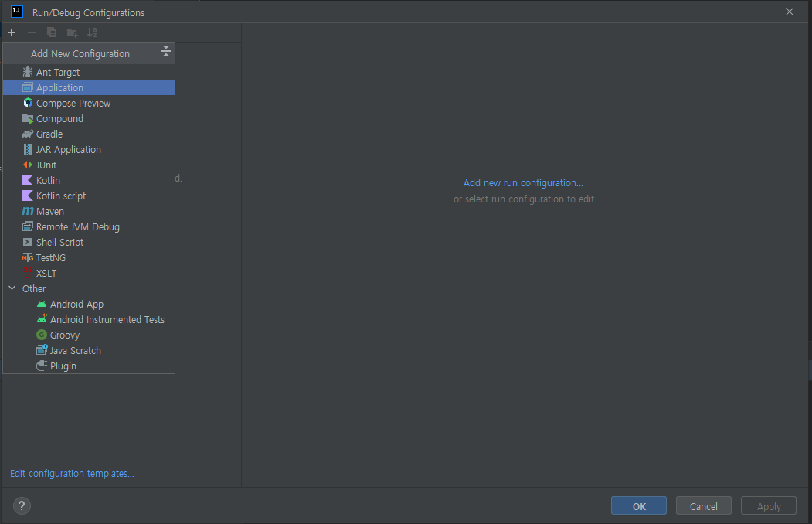Click the XSLT icon
The width and height of the screenshot is (812, 524).
click(28, 273)
